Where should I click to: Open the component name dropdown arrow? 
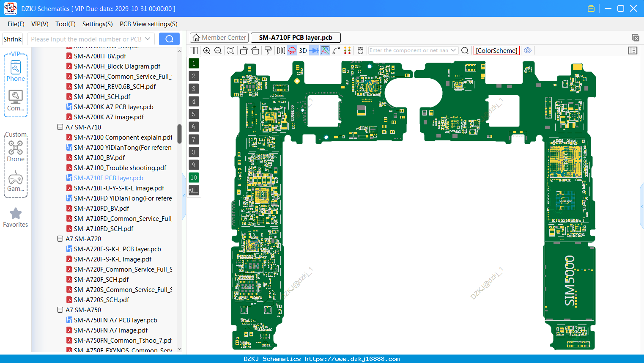pyautogui.click(x=453, y=50)
